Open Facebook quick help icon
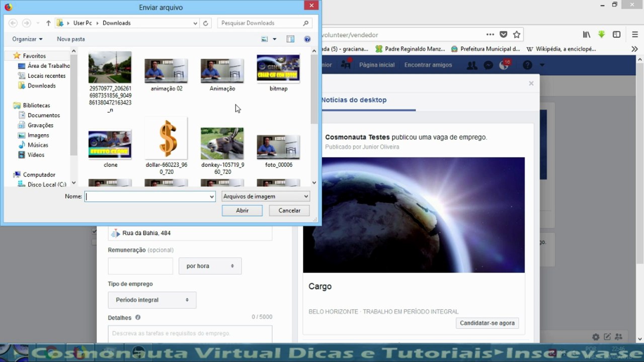The height and width of the screenshot is (362, 644). [x=527, y=65]
